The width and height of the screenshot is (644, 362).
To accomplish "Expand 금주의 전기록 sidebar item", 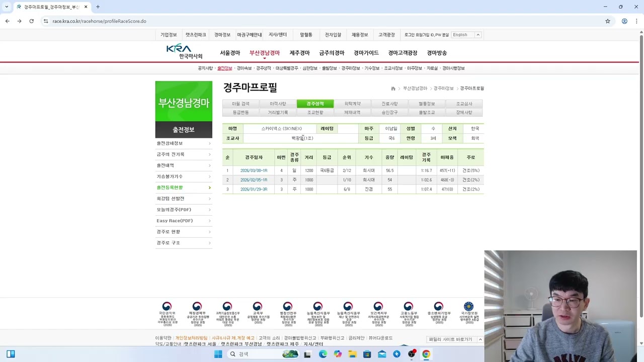I will tap(184, 154).
